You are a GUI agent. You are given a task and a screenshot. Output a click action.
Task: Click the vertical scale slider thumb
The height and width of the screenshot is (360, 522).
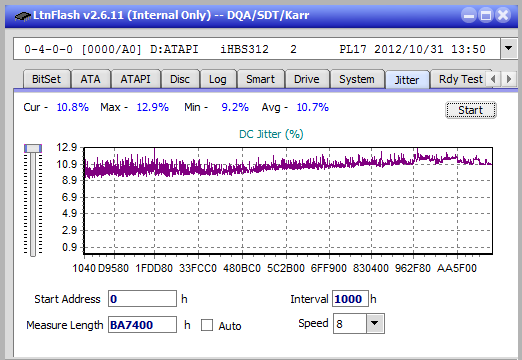point(33,148)
